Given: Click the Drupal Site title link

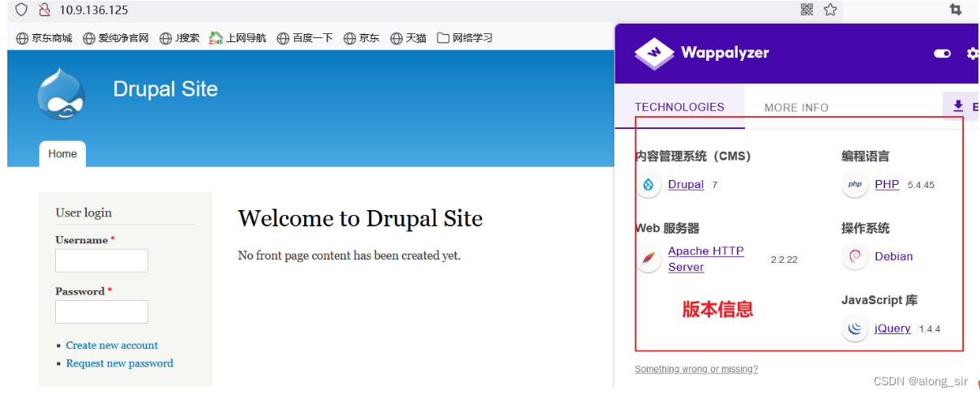Looking at the screenshot, I should coord(165,88).
